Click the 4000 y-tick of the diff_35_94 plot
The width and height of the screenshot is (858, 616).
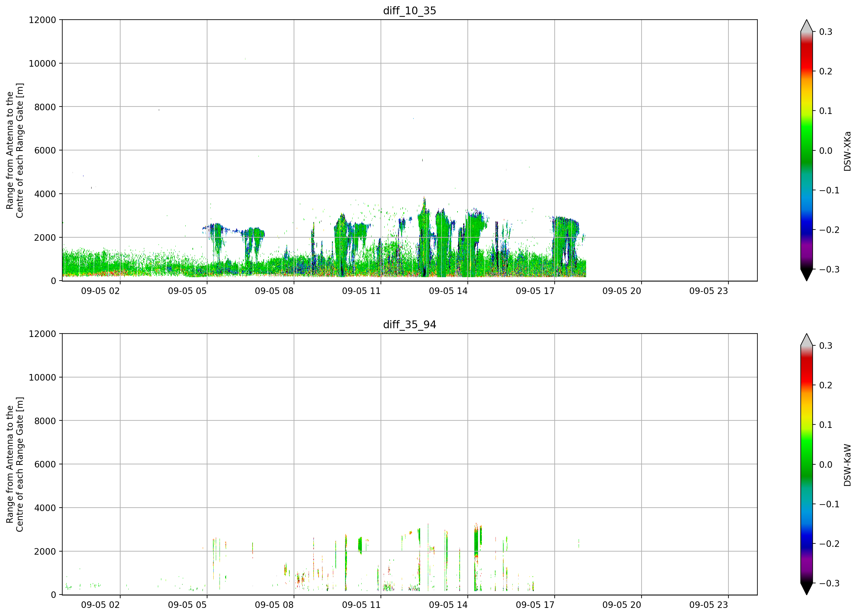[45, 508]
